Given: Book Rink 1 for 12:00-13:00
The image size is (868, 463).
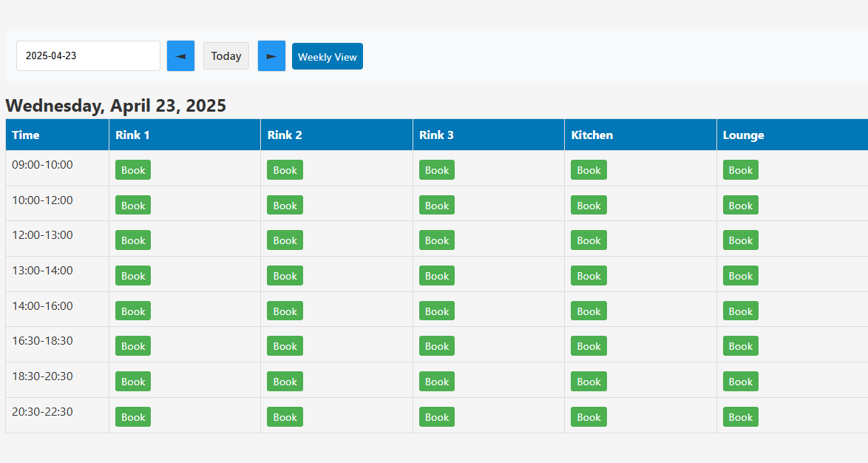Looking at the screenshot, I should coord(133,240).
